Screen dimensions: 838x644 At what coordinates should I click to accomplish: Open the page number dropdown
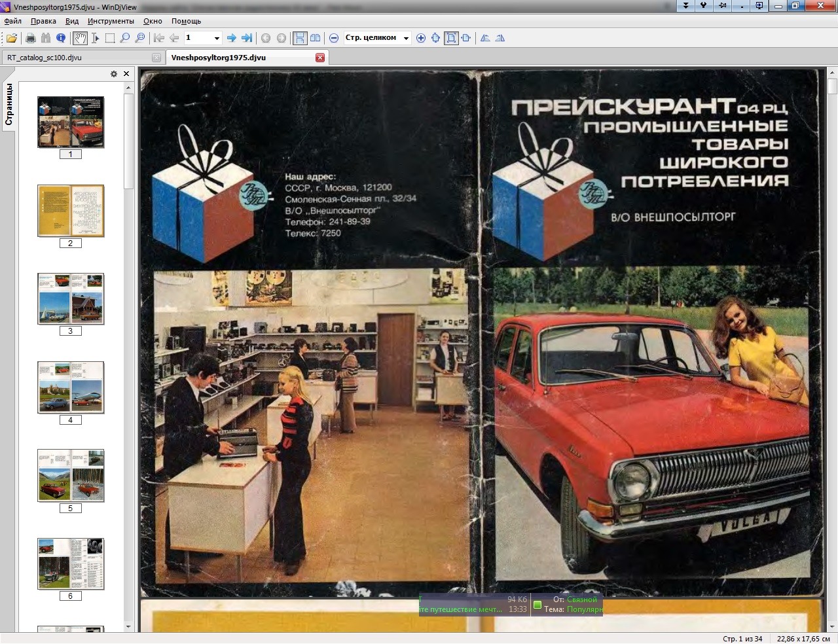(217, 38)
